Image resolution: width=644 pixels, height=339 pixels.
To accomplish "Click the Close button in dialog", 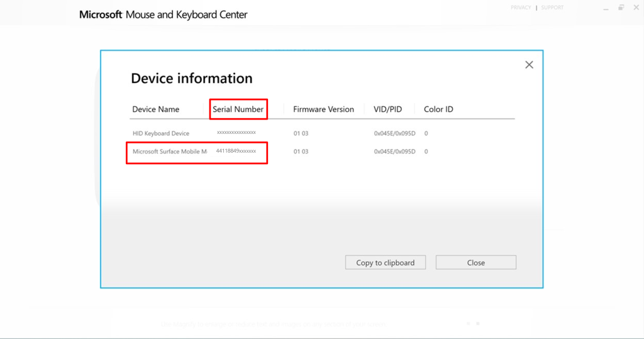I will point(475,262).
